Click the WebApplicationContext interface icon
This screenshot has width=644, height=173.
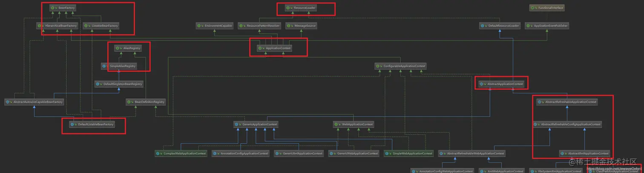pos(336,124)
